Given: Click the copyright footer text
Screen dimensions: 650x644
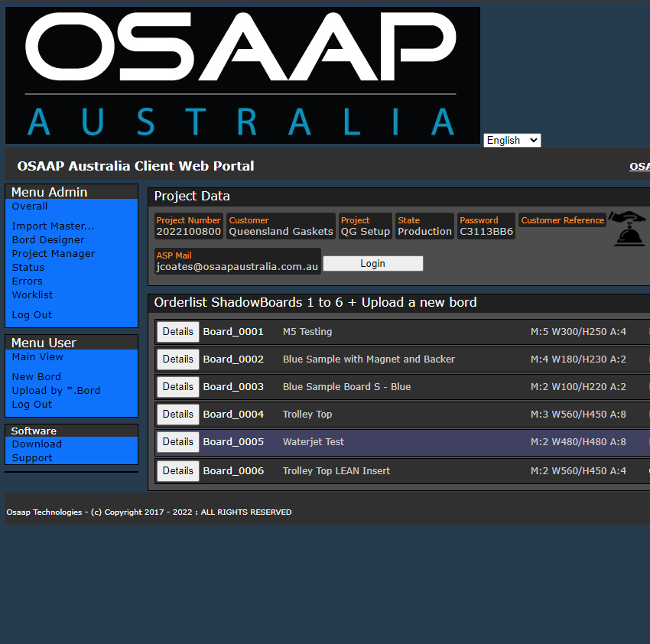Looking at the screenshot, I should tap(149, 512).
